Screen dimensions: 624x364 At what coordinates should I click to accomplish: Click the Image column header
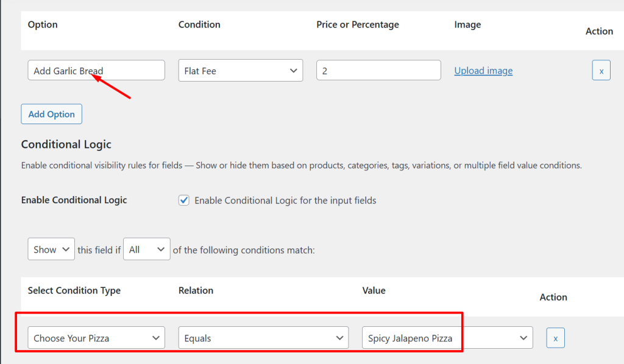(x=467, y=25)
